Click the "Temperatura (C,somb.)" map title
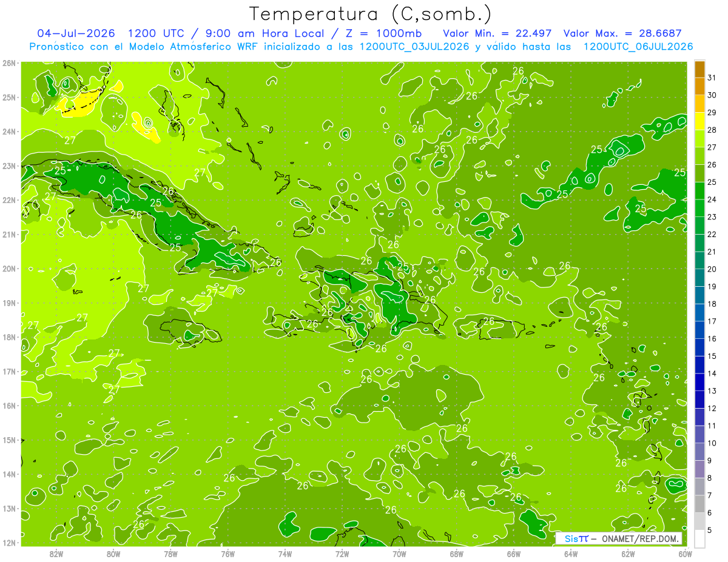The image size is (728, 562). click(x=370, y=14)
